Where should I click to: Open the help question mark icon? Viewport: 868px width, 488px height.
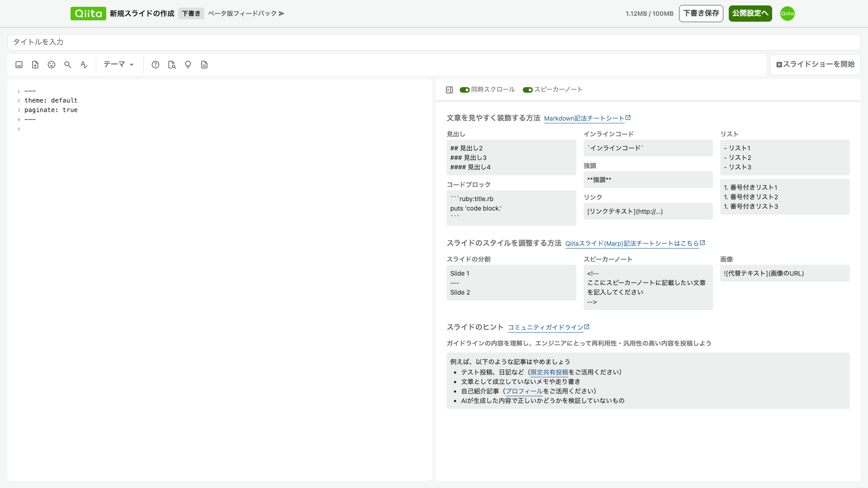(156, 65)
